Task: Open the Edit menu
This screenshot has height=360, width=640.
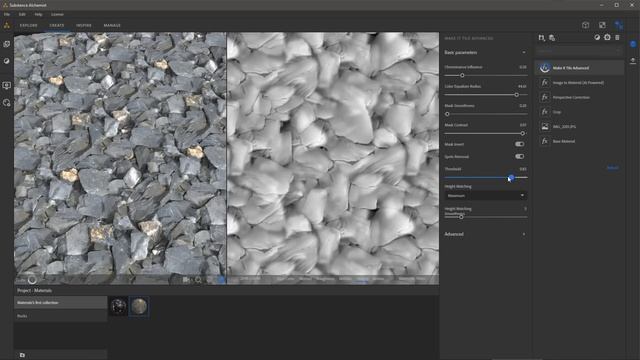Action: coord(22,14)
